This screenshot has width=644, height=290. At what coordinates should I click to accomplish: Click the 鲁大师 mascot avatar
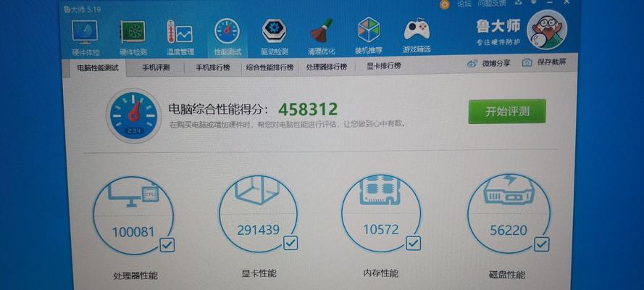pyautogui.click(x=547, y=29)
